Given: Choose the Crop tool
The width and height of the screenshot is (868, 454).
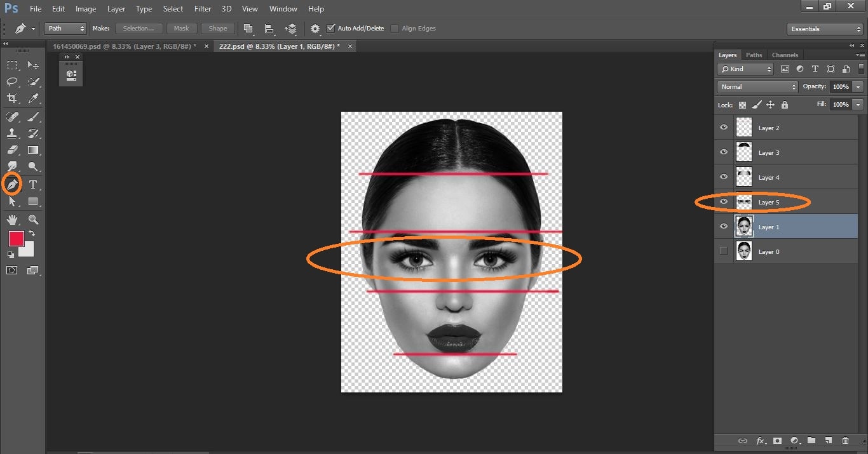Looking at the screenshot, I should [13, 98].
